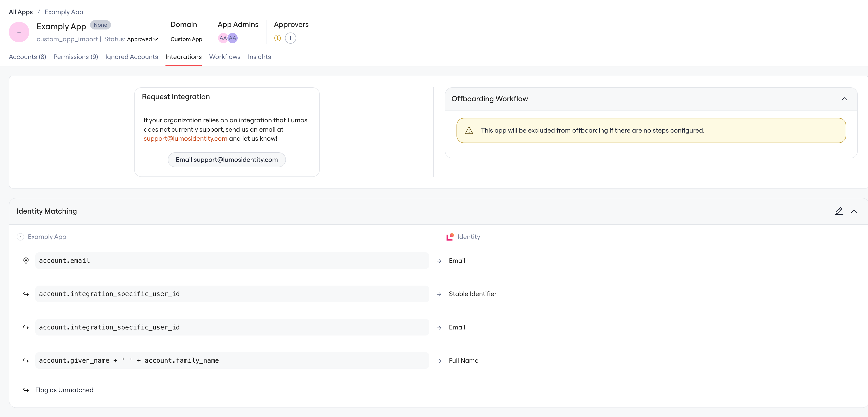The height and width of the screenshot is (417, 868).
Task: Click the Flag as Unmatched text
Action: [64, 390]
